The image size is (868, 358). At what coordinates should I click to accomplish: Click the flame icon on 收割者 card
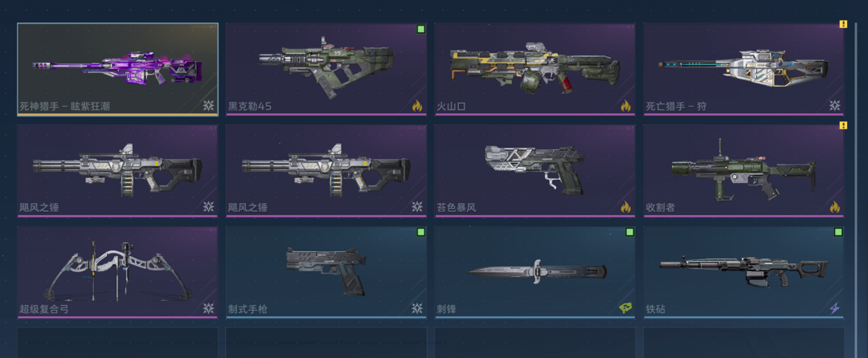[x=835, y=207]
